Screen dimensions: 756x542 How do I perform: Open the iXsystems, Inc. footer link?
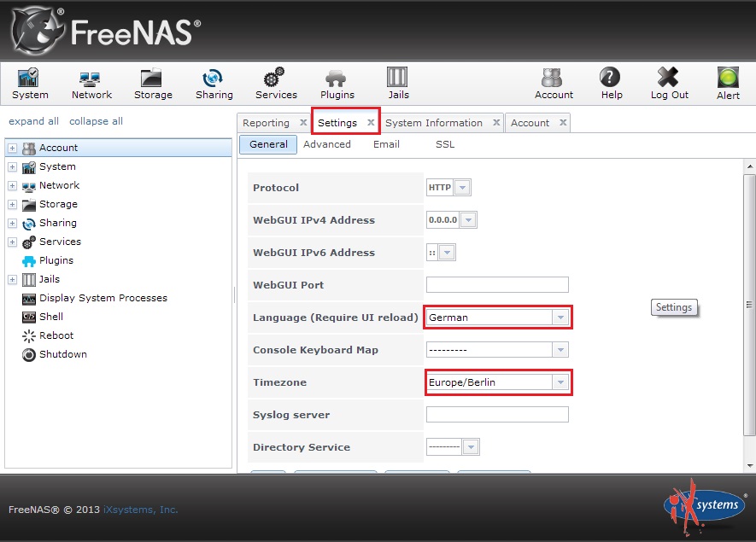point(141,510)
